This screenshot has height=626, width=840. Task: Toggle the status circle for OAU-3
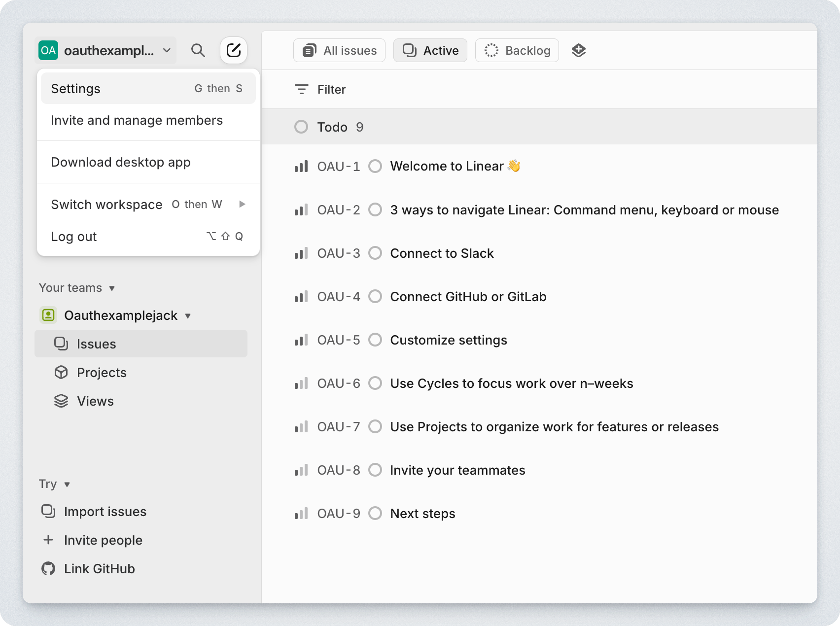[x=375, y=253]
